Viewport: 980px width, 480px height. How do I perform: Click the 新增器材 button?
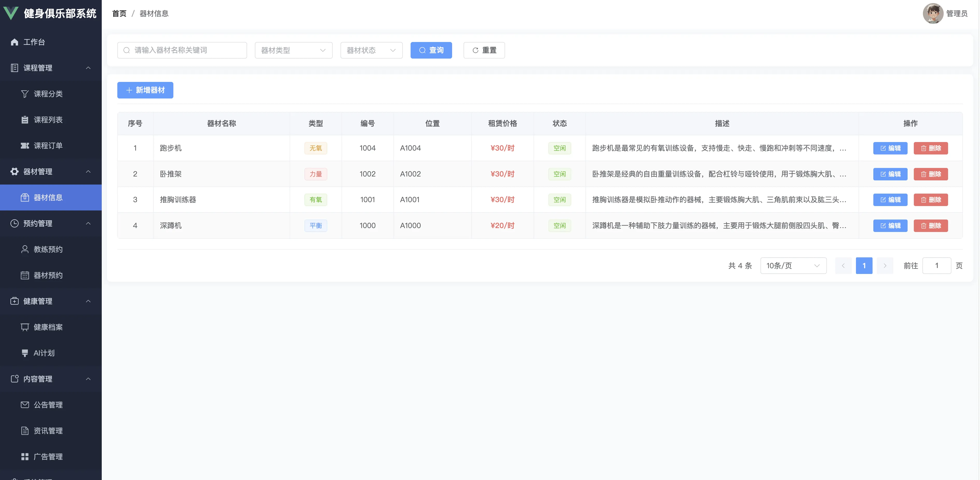pos(145,90)
